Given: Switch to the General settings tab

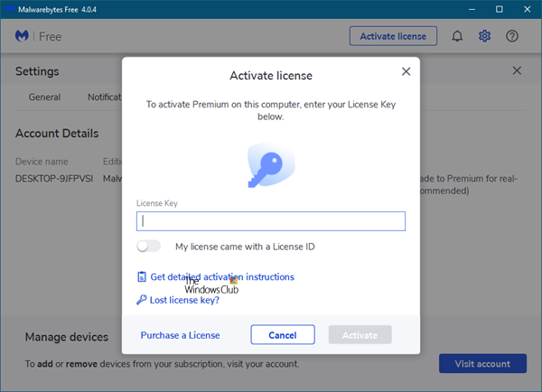Looking at the screenshot, I should click(x=44, y=97).
